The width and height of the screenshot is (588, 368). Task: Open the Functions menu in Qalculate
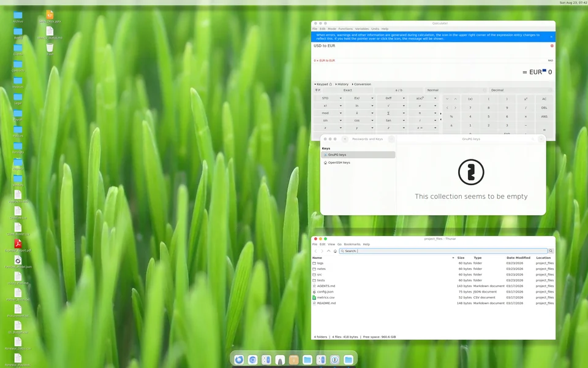[345, 29]
